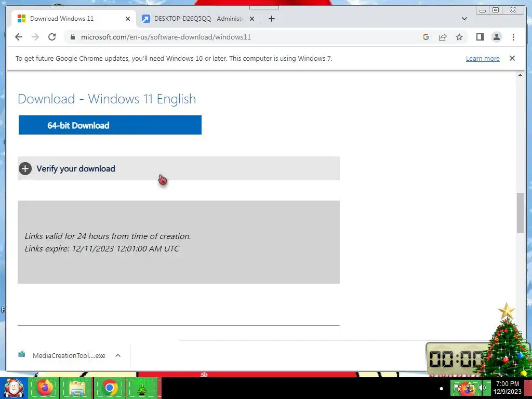532x399 pixels.
Task: Click the Links expire date text
Action: pyautogui.click(x=102, y=248)
